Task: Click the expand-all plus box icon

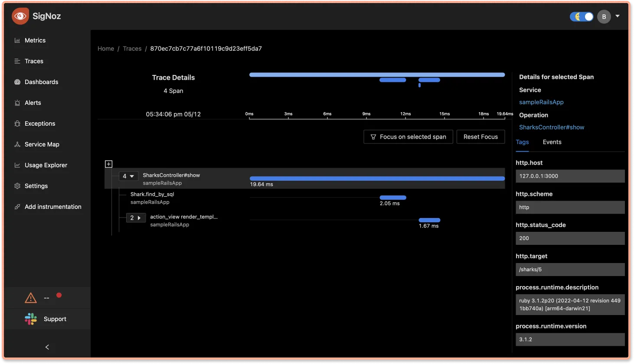Action: tap(109, 164)
